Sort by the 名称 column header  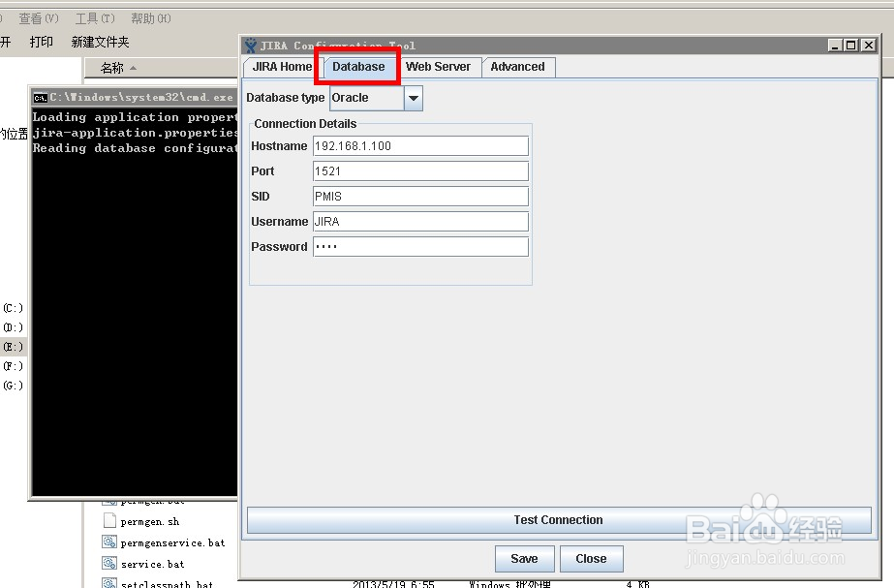[x=112, y=68]
